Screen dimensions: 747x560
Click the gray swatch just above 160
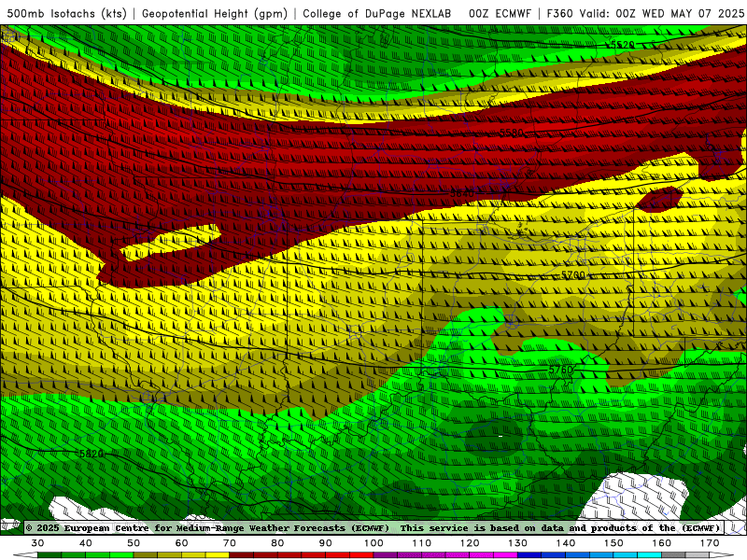[673, 555]
